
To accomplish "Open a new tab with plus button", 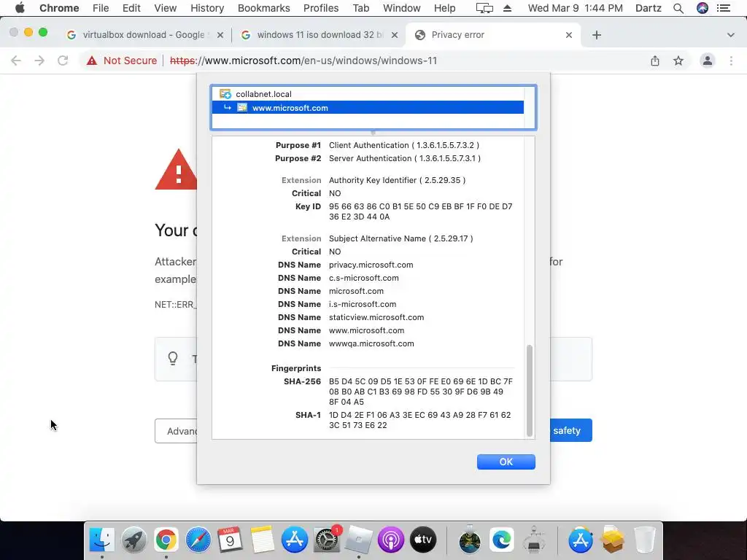I will 597,35.
